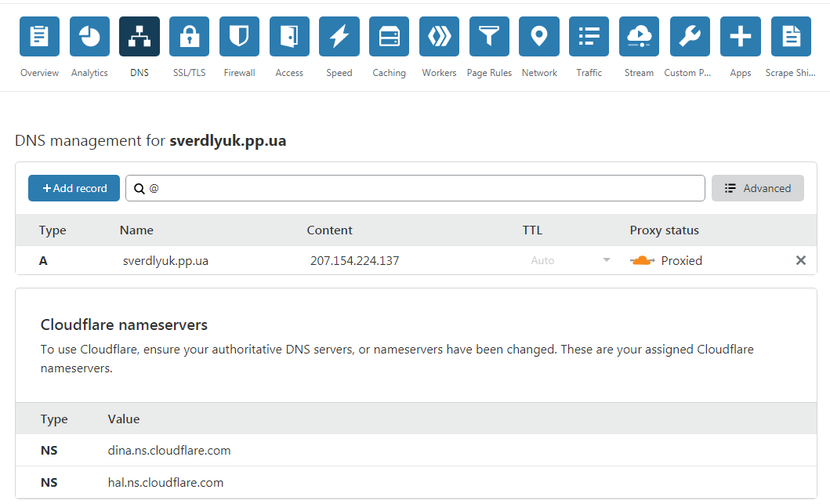Click the record type A cell

pyautogui.click(x=43, y=260)
